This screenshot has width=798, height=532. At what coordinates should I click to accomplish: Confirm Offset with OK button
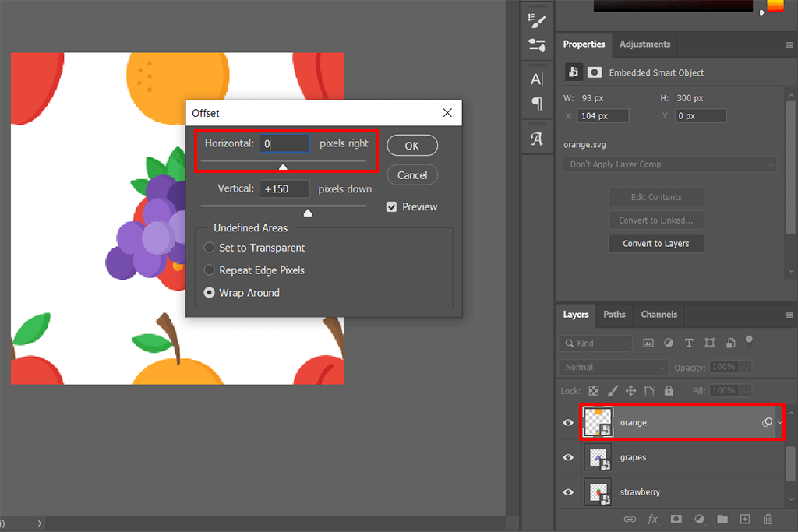pos(412,146)
